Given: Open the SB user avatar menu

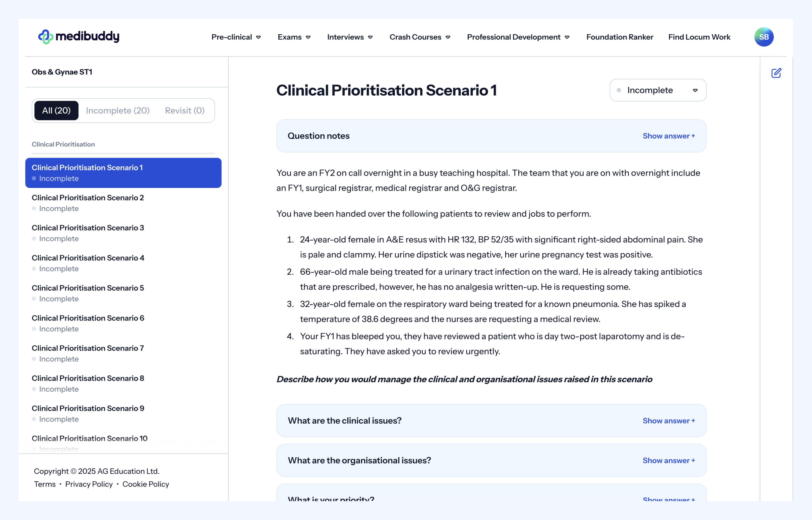Looking at the screenshot, I should 764,37.
